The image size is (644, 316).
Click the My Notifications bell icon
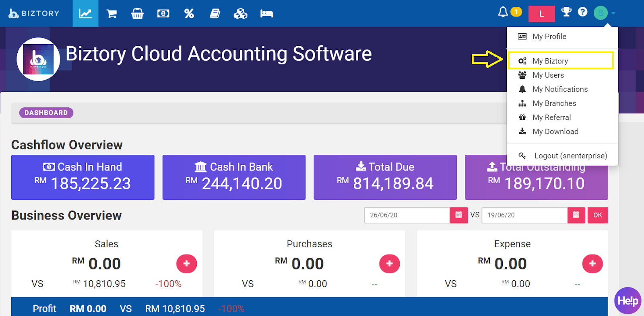point(522,89)
